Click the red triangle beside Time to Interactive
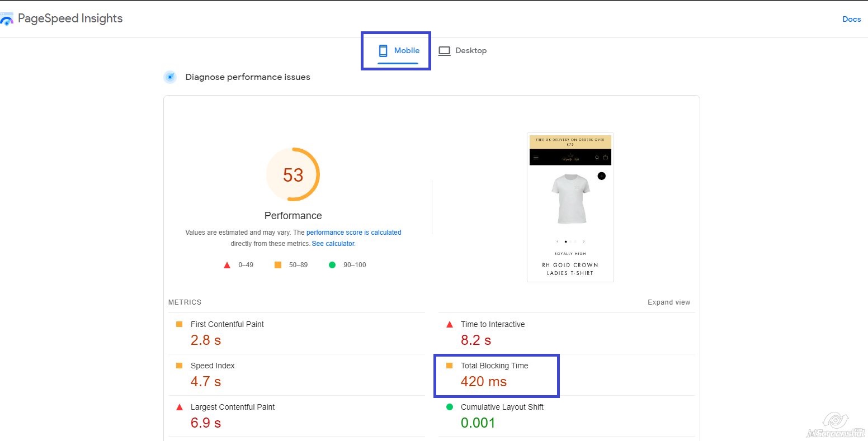 coord(450,324)
